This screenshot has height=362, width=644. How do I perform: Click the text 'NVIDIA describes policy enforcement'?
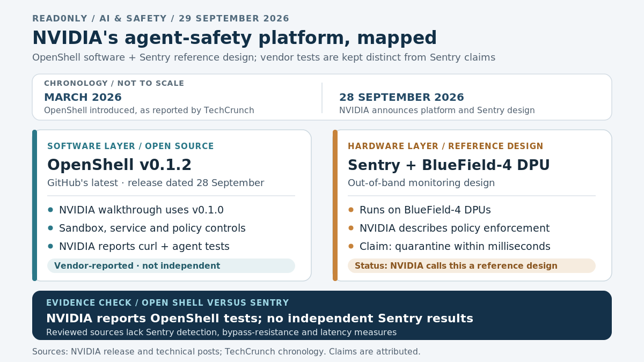coord(455,228)
